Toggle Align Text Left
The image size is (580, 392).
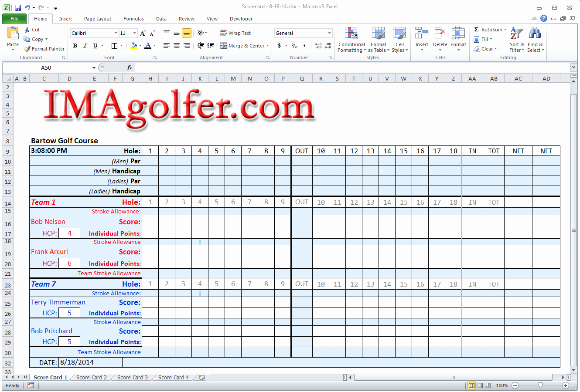pos(167,45)
